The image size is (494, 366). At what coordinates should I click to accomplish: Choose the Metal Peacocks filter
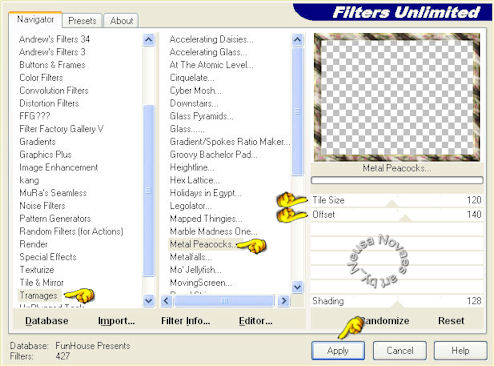[201, 244]
